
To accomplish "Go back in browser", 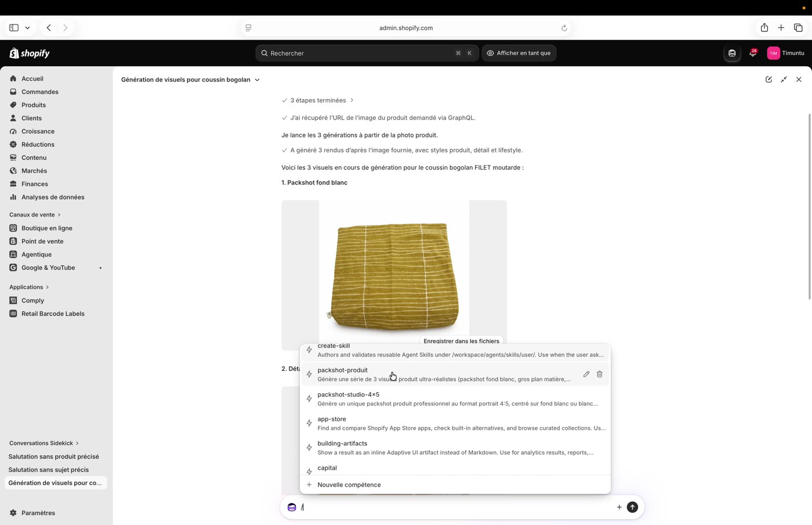I will pos(49,27).
